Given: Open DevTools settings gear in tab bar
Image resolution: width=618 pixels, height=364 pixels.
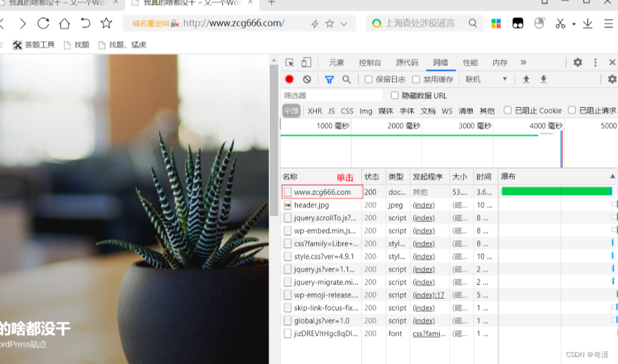Looking at the screenshot, I should pos(578,62).
